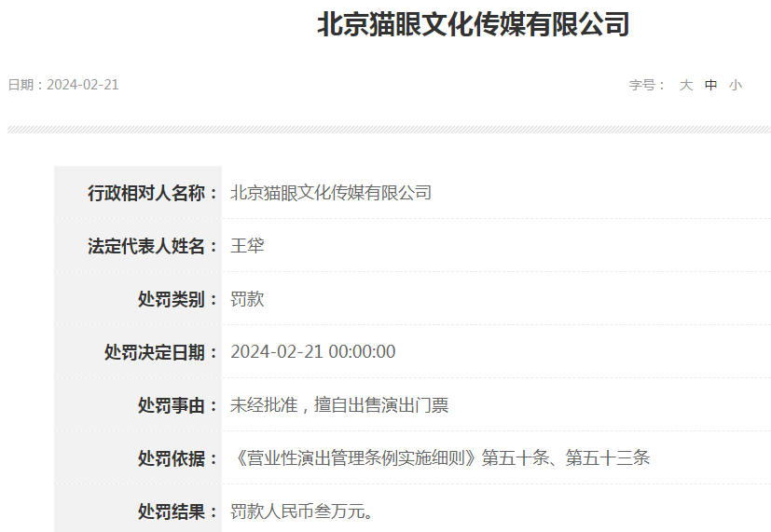
Task: Click the 处罚类别 label
Action: click(177, 299)
